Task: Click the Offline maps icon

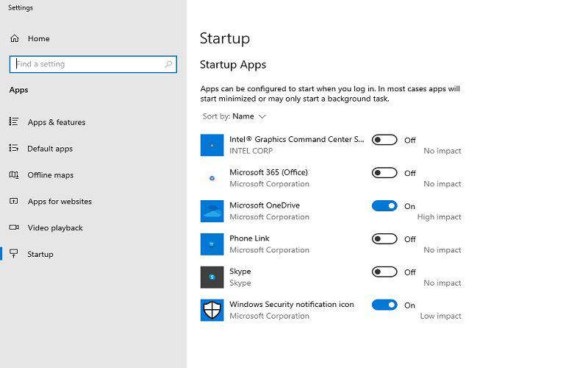Action: point(13,174)
